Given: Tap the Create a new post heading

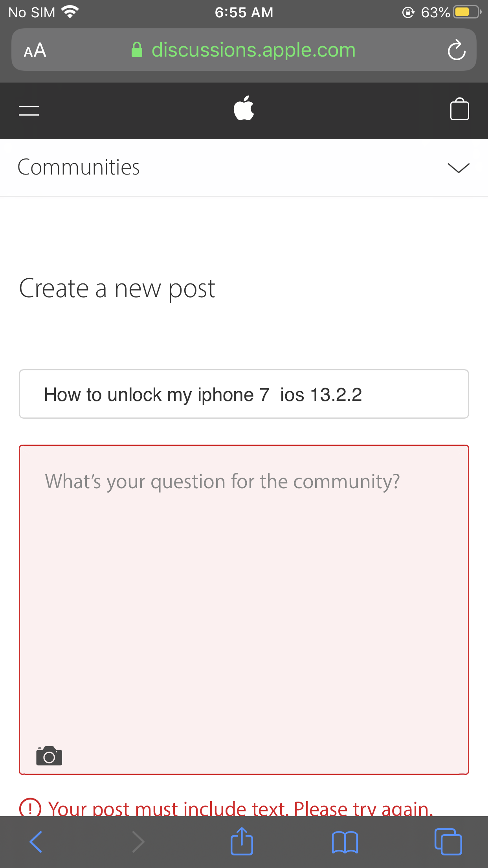Looking at the screenshot, I should click(x=117, y=289).
